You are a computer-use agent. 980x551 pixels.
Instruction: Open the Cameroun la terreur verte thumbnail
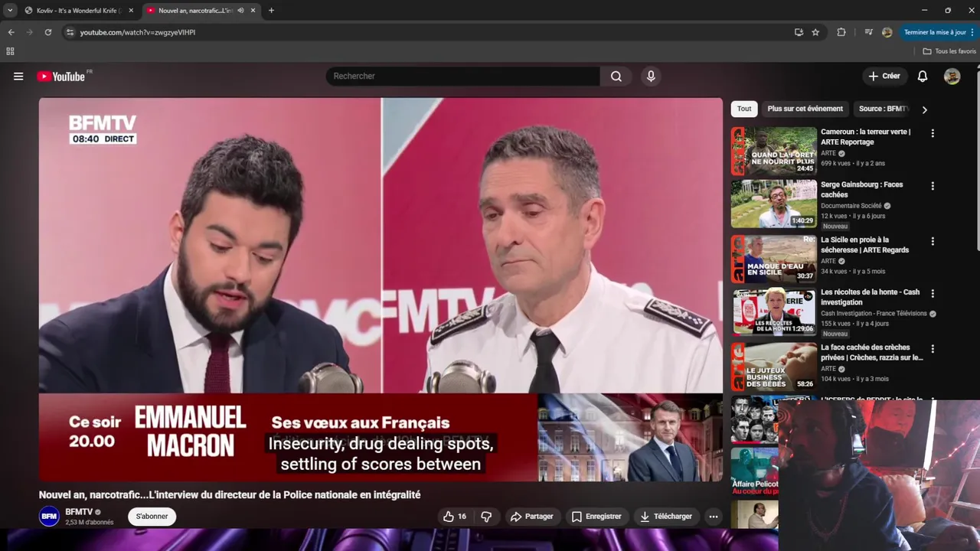coord(773,152)
